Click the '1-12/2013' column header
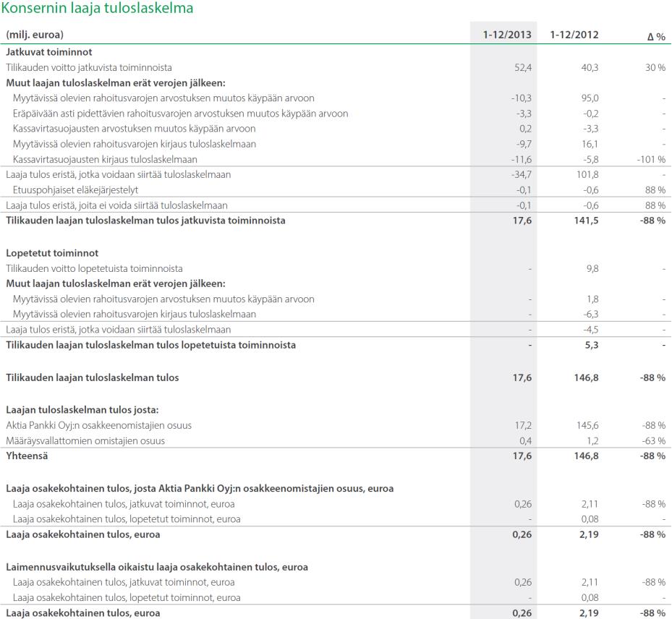672x619 pixels. [x=507, y=35]
